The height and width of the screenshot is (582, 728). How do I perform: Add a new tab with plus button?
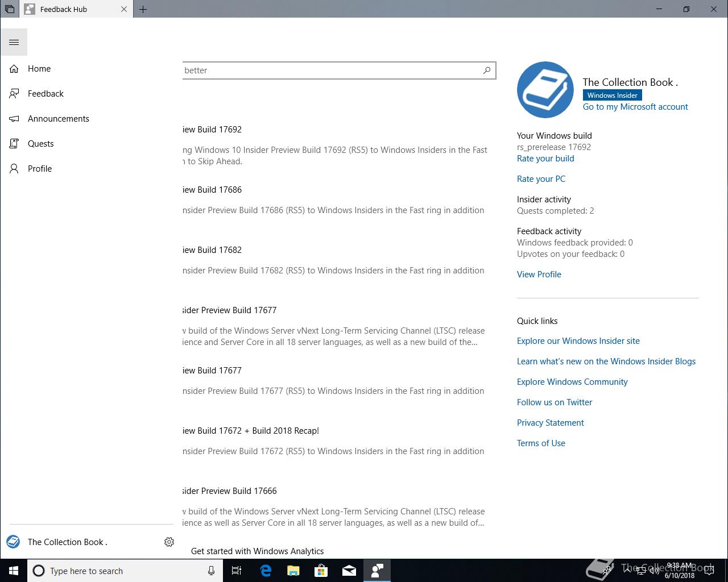(x=143, y=9)
